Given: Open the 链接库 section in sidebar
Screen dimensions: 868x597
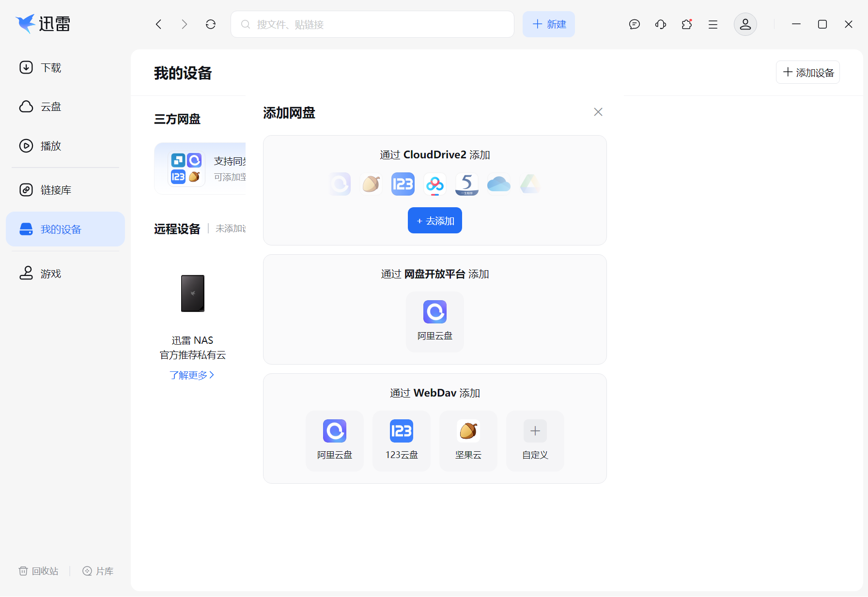Looking at the screenshot, I should [x=65, y=190].
